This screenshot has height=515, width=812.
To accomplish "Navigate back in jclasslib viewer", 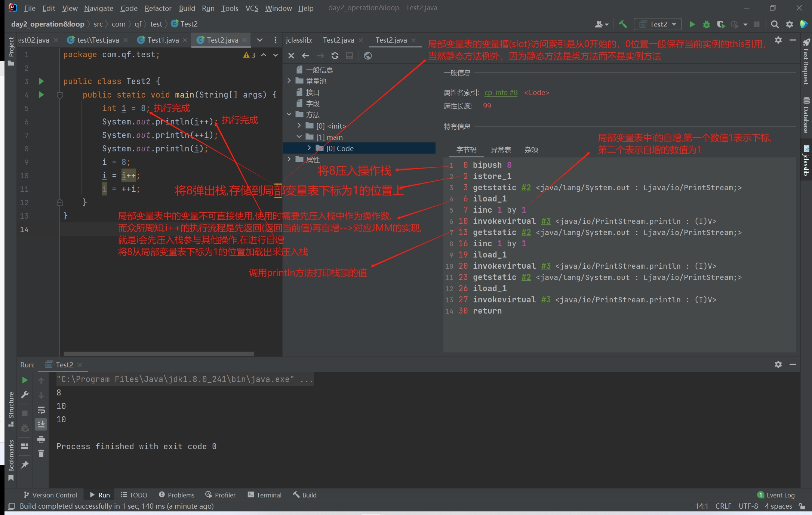I will tap(305, 56).
